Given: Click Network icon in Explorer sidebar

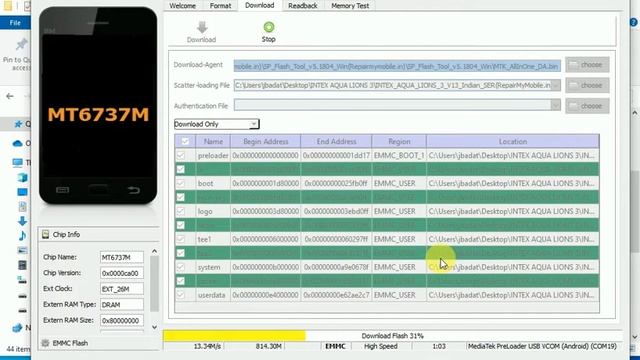Looking at the screenshot, I should pyautogui.click(x=18, y=328).
